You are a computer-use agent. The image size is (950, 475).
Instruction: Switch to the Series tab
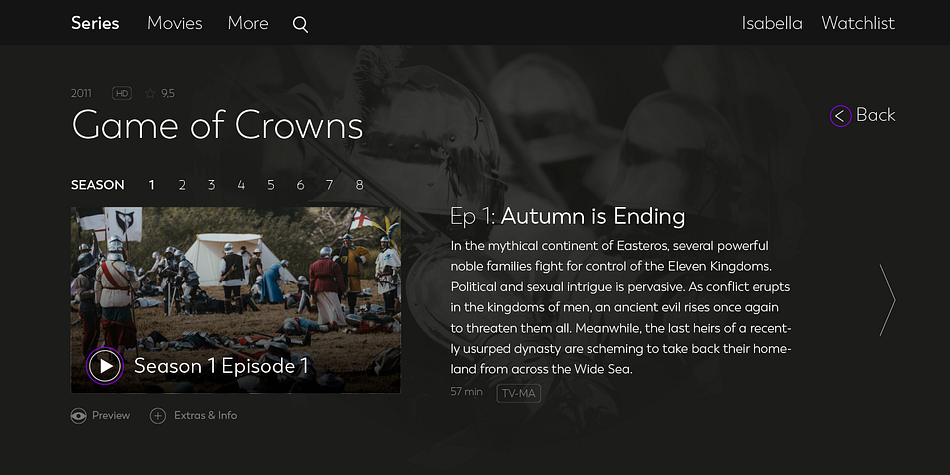[95, 23]
